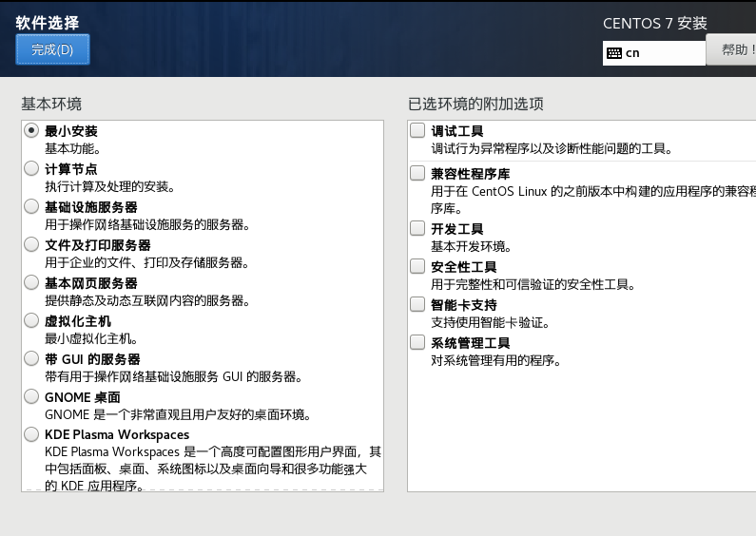Select 基础设施服务器 radio option
The width and height of the screenshot is (756, 536).
[x=31, y=206]
